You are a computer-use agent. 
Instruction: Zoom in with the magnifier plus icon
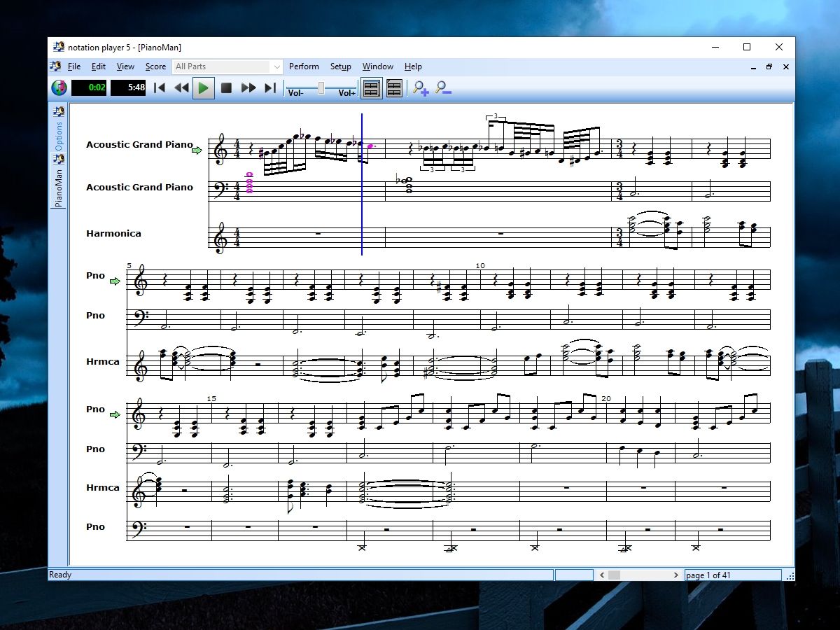click(421, 88)
